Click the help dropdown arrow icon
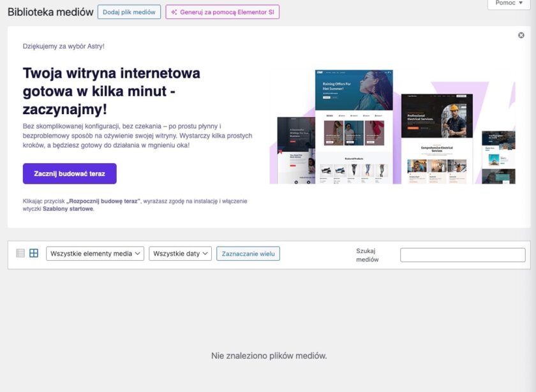536x392 pixels. coord(522,3)
